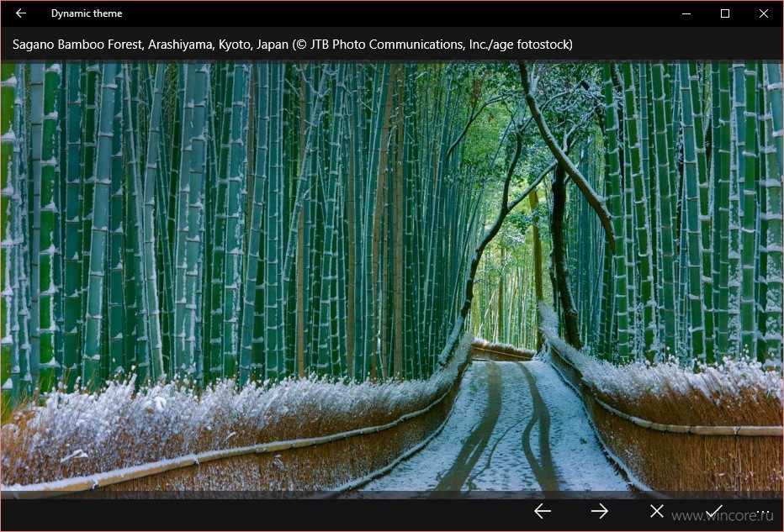
Task: Minimize the Dynamic theme window
Action: pyautogui.click(x=686, y=13)
